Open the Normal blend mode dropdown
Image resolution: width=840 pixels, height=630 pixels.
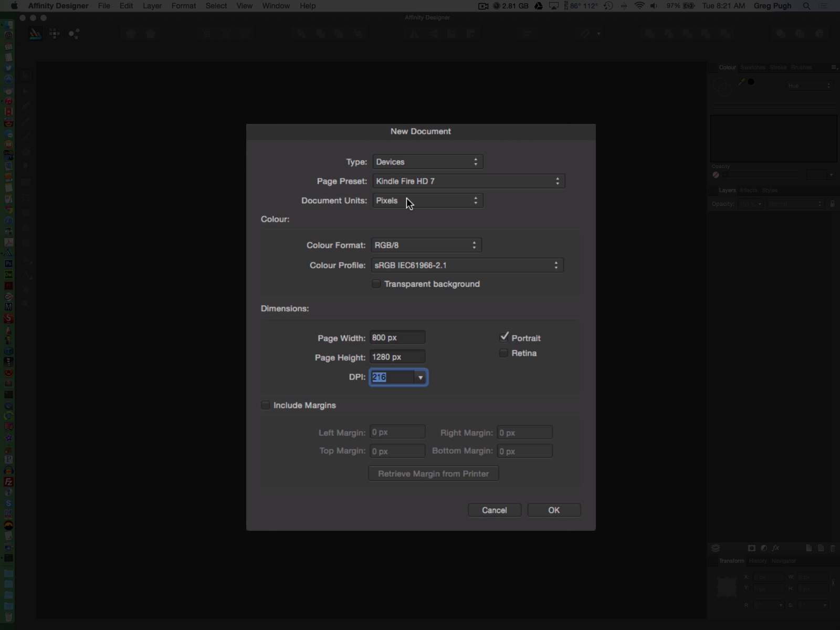pos(795,204)
